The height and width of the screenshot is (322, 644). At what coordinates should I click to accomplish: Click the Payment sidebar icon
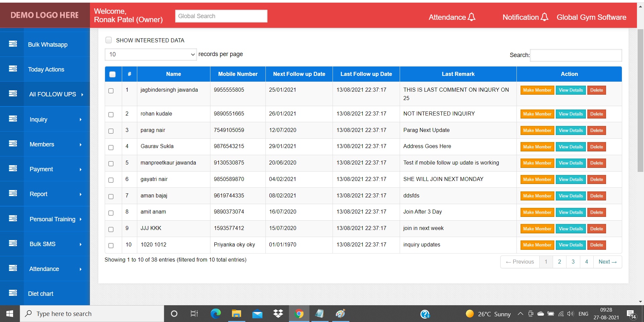[x=12, y=169]
